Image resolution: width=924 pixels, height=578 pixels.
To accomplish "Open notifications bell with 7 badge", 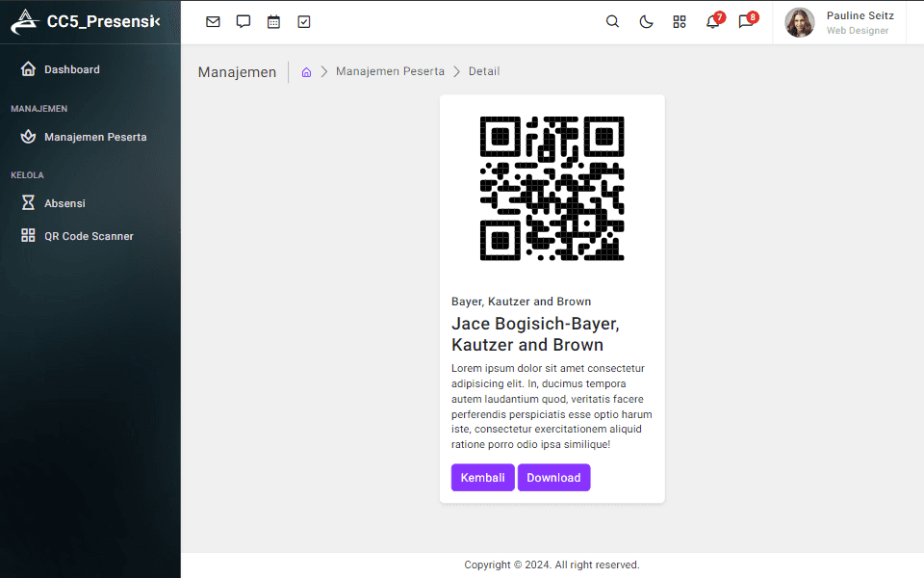I will tap(713, 21).
